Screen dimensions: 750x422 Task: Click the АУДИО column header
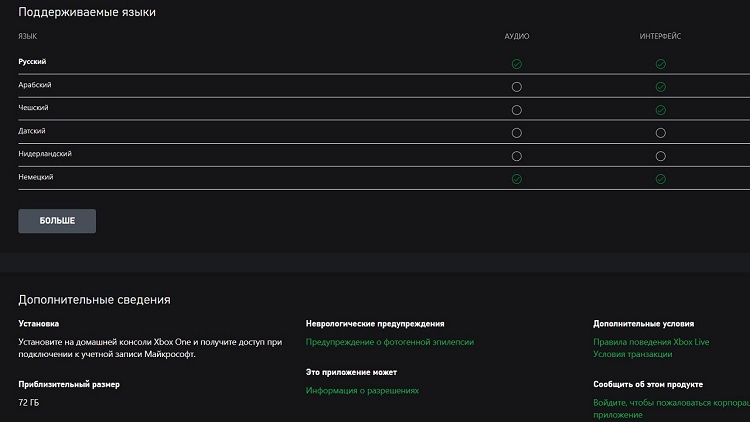[516, 36]
